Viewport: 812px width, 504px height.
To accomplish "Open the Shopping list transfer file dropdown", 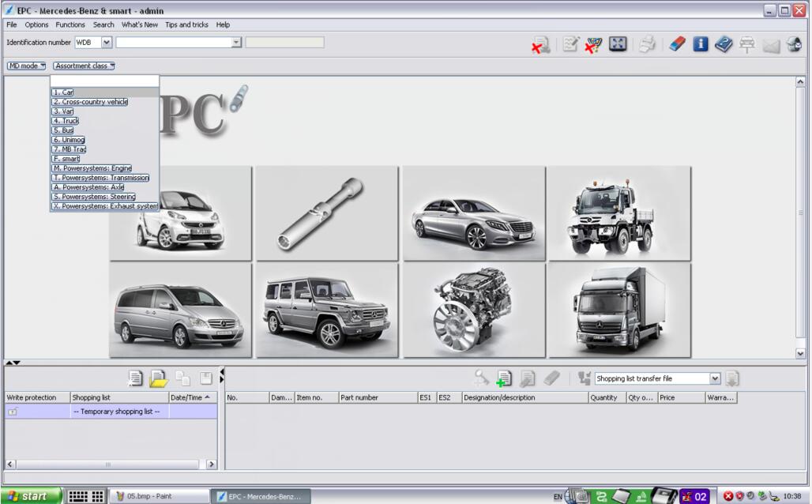I will 715,378.
